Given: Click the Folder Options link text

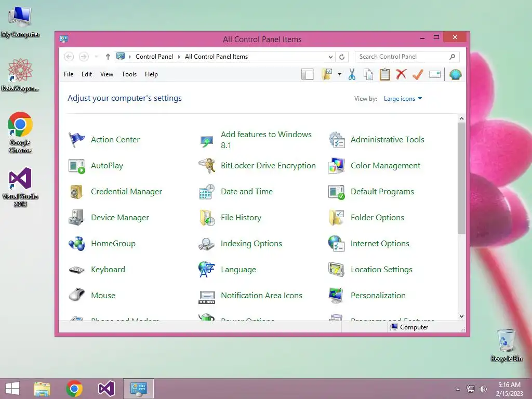Looking at the screenshot, I should coord(377,218).
